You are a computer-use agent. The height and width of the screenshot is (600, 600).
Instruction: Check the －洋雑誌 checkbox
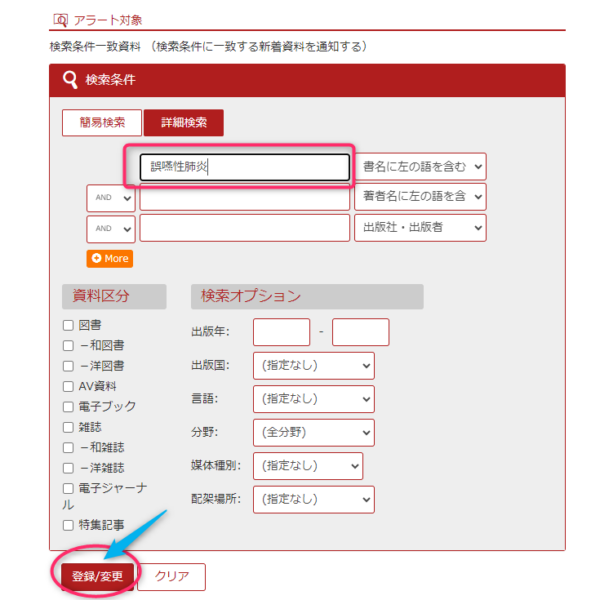(x=68, y=468)
